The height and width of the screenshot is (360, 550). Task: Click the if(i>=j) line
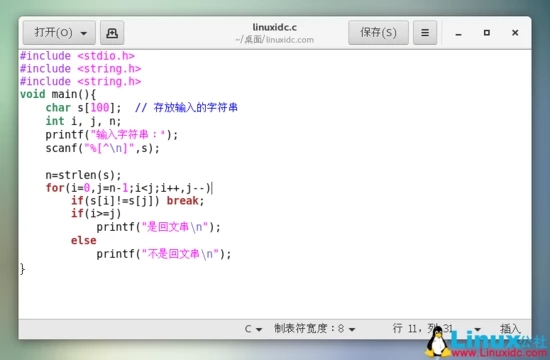[96, 213]
